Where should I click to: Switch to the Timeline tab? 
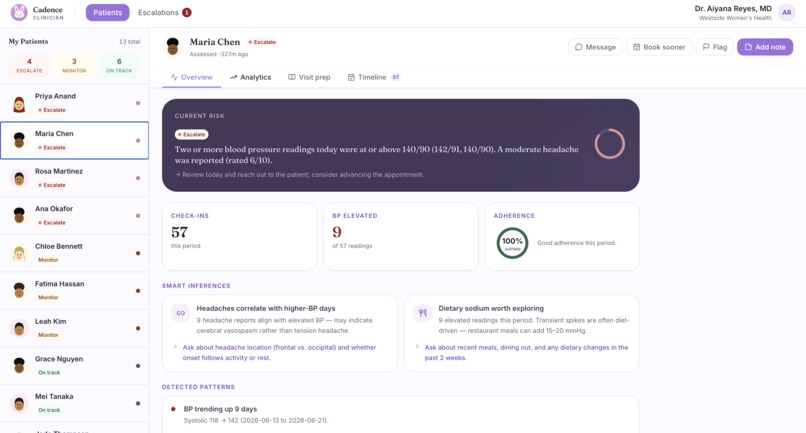tap(374, 77)
